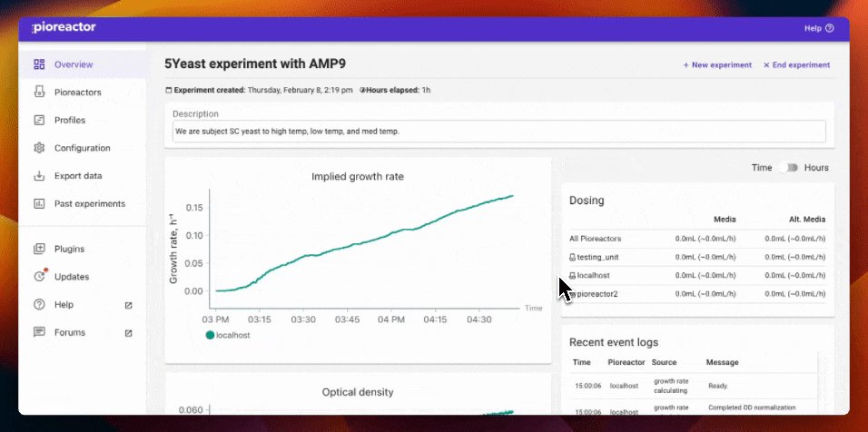Click the End experiment button
Image resolution: width=868 pixels, height=432 pixels.
click(796, 64)
